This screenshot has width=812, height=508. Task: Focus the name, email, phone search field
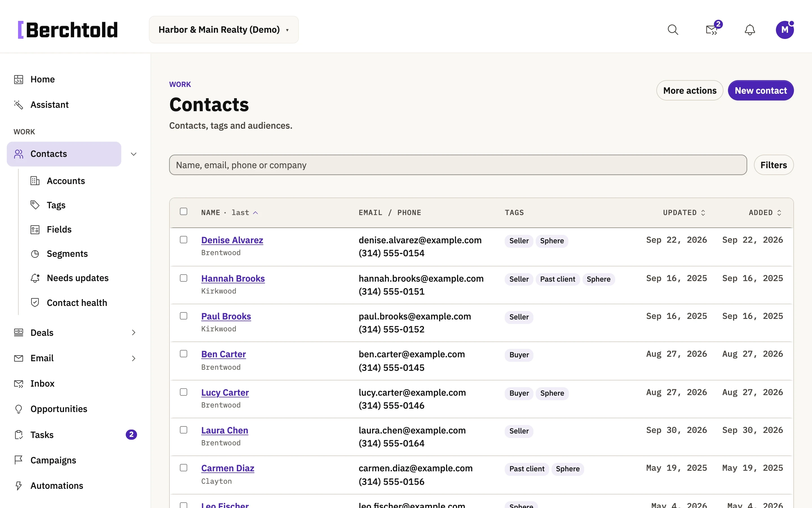[458, 165]
